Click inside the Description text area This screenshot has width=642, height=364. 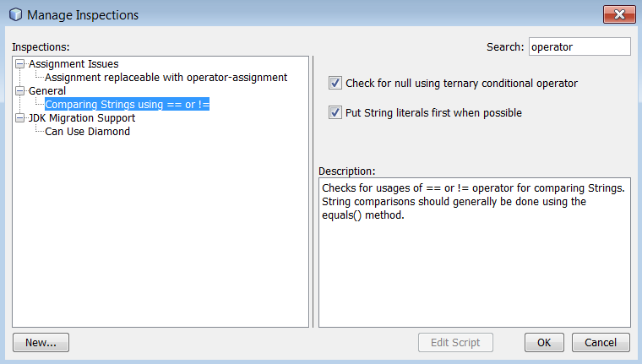point(474,270)
